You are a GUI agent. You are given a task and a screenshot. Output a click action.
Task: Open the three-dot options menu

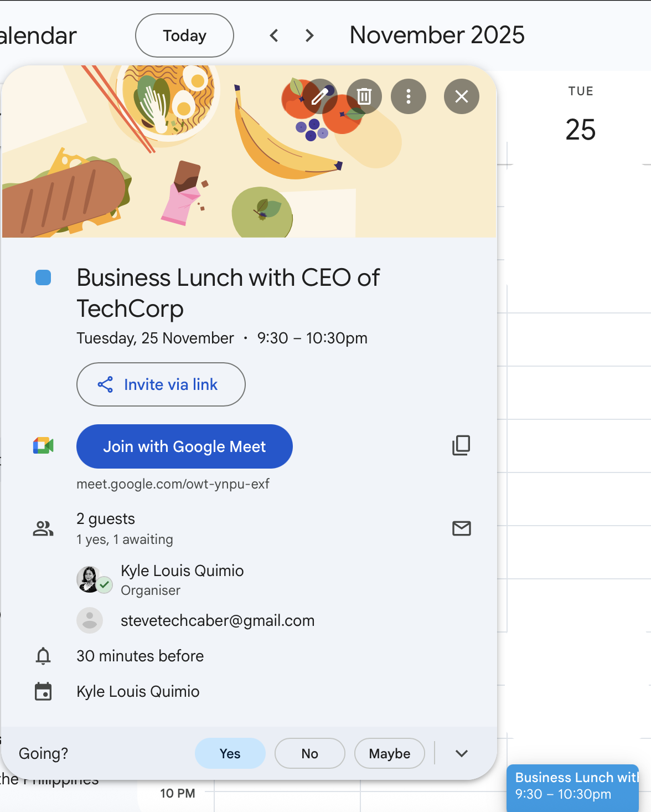tap(409, 96)
